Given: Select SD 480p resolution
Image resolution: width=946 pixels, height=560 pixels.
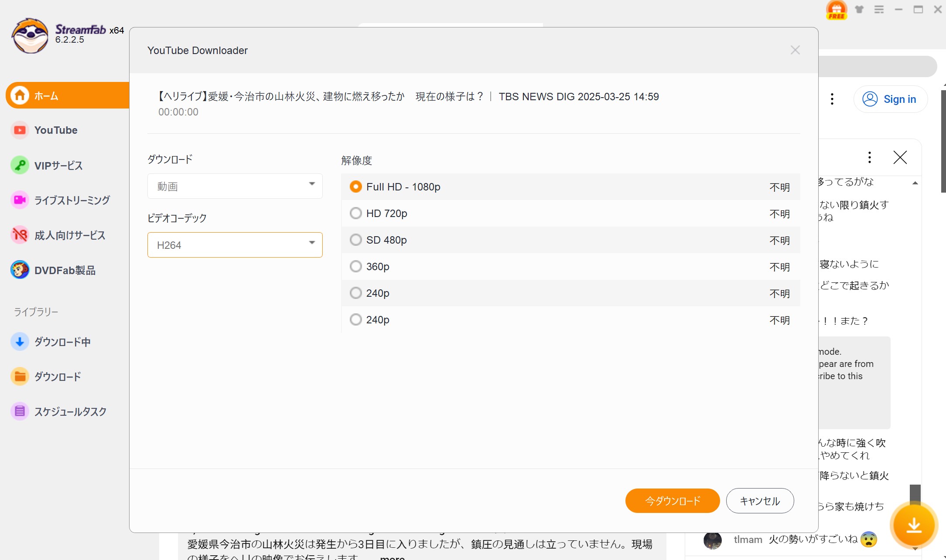Looking at the screenshot, I should 570,240.
